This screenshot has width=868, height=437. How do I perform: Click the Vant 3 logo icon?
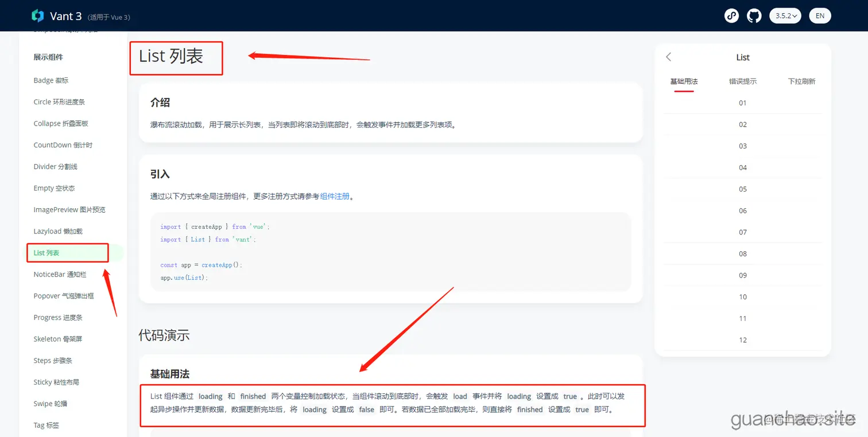click(x=38, y=15)
